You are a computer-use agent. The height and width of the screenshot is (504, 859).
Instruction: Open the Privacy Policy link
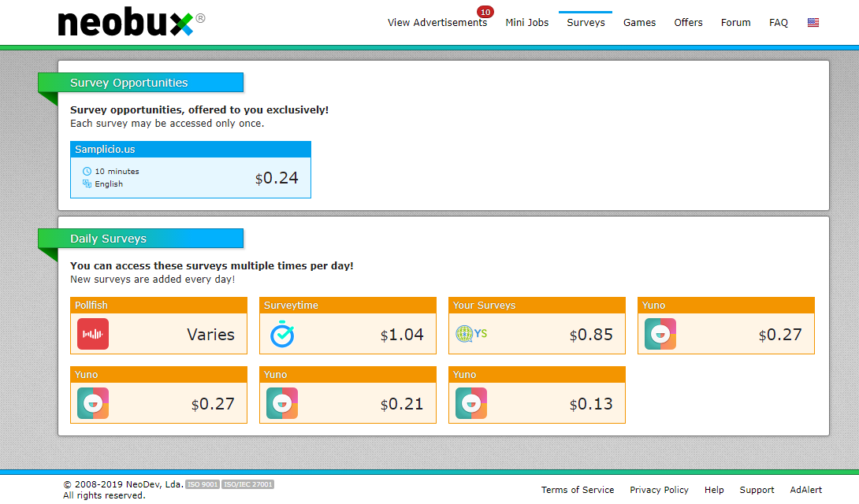659,490
